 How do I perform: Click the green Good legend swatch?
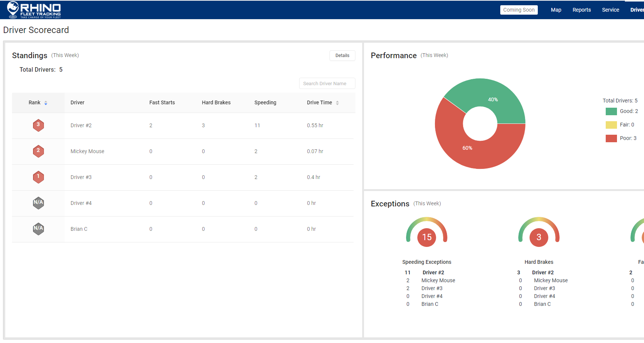coord(611,111)
